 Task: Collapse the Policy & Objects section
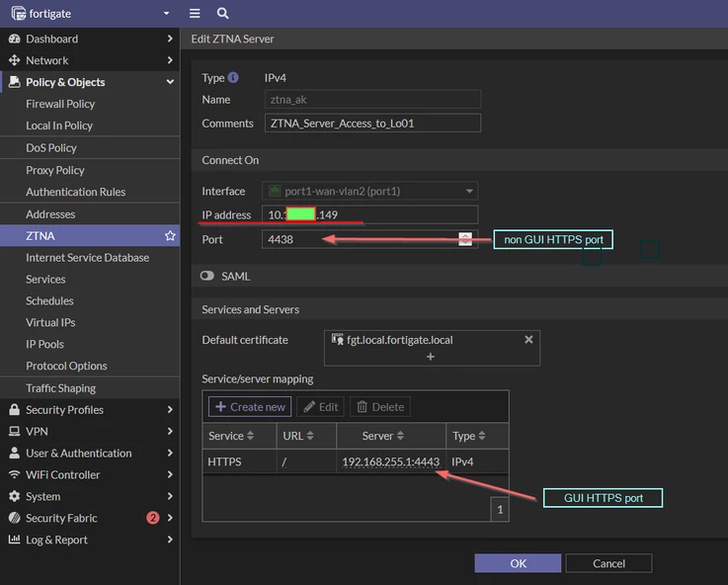[170, 82]
